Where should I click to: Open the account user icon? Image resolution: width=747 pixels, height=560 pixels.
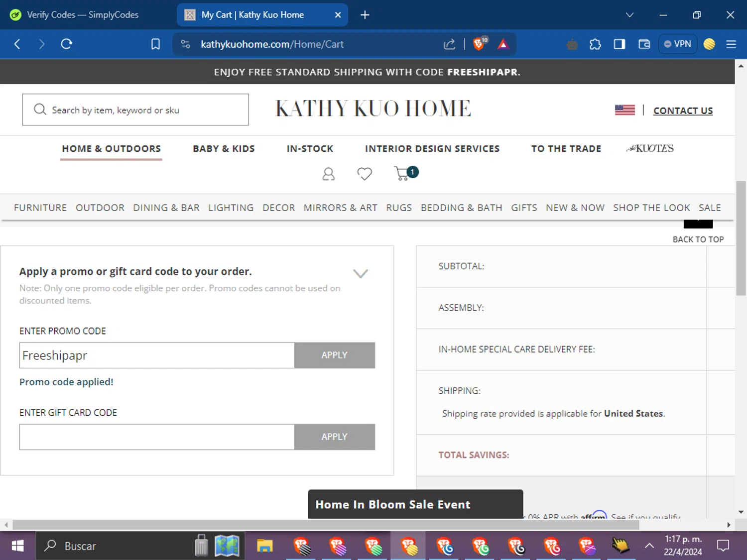click(328, 174)
